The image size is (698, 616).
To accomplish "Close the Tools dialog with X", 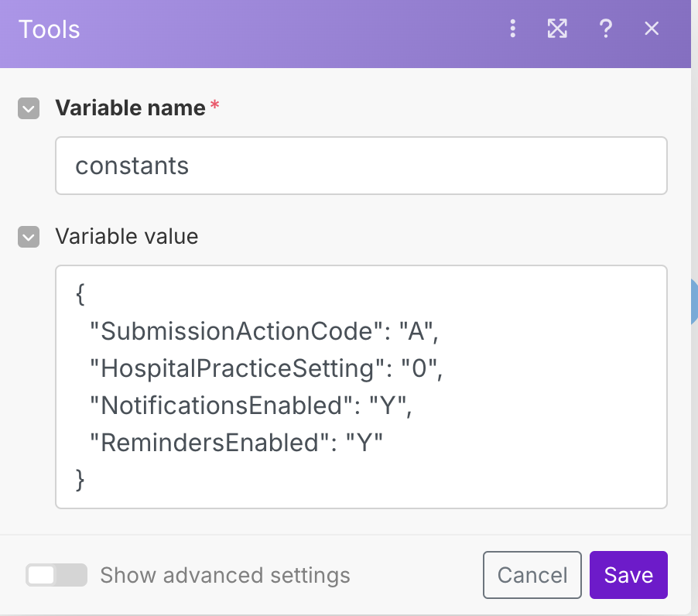I will pyautogui.click(x=652, y=29).
